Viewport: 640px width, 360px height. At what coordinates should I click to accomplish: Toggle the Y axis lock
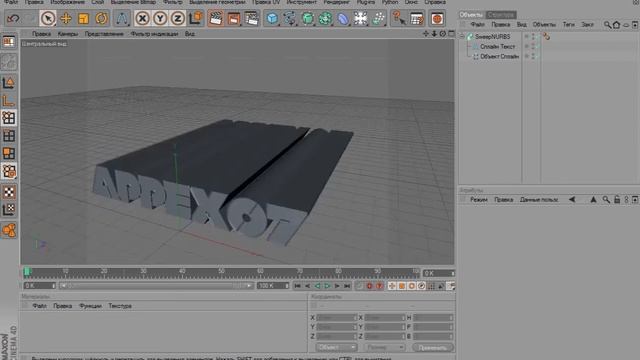pos(160,18)
